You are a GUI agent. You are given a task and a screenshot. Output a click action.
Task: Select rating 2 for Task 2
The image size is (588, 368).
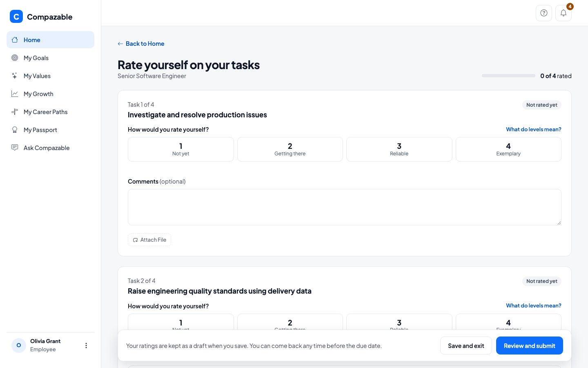pyautogui.click(x=290, y=322)
